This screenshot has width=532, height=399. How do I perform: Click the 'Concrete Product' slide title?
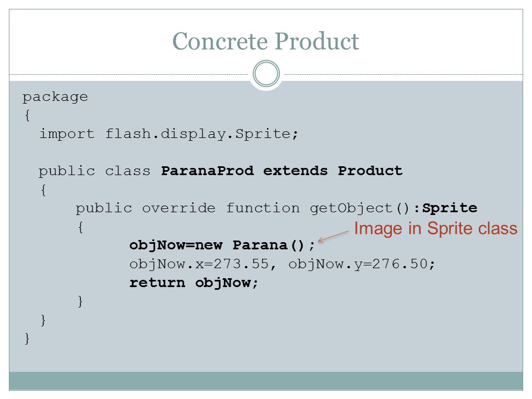coord(265,41)
